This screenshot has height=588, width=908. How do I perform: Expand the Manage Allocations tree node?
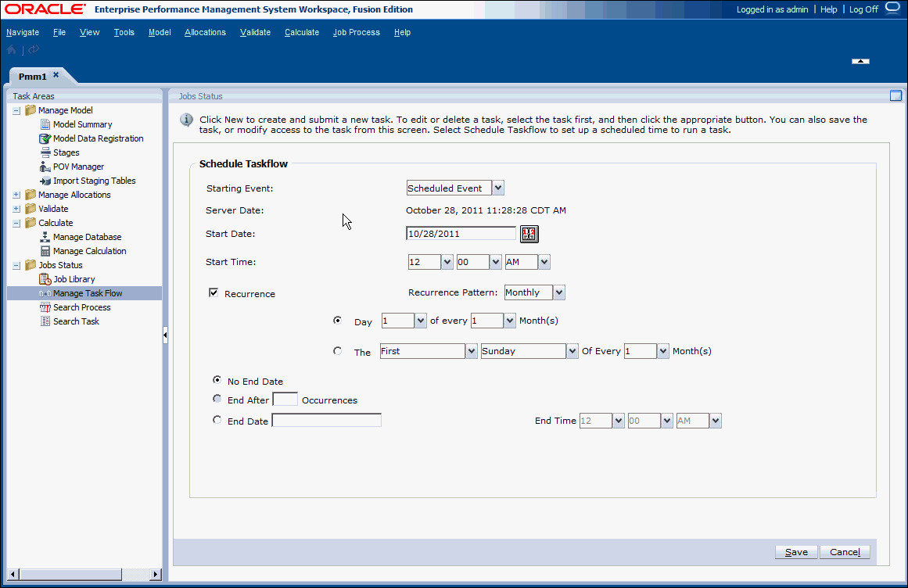[x=16, y=194]
